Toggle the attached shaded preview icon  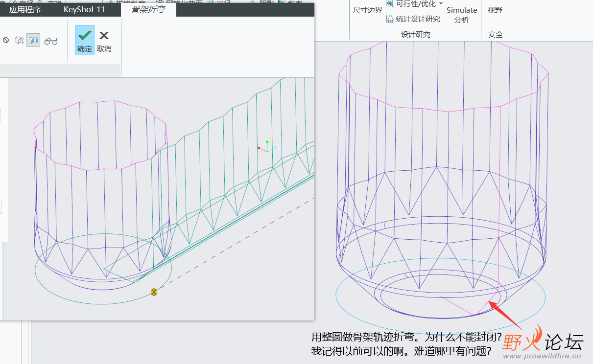coord(33,41)
